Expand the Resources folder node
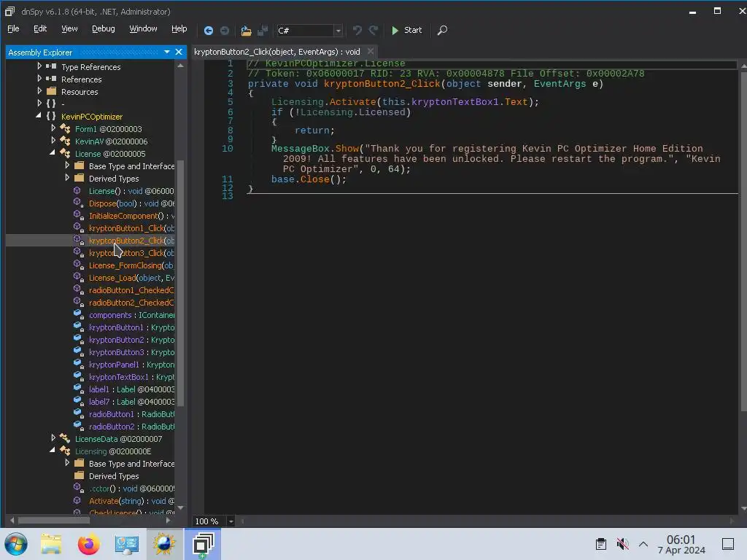Viewport: 747px width, 560px height. [x=39, y=91]
